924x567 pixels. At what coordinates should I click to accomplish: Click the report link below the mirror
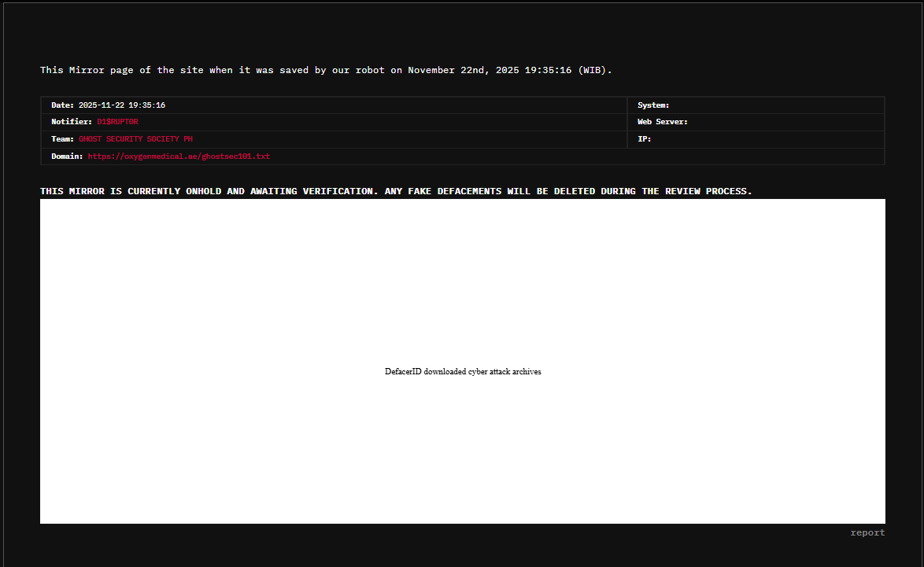(x=867, y=532)
